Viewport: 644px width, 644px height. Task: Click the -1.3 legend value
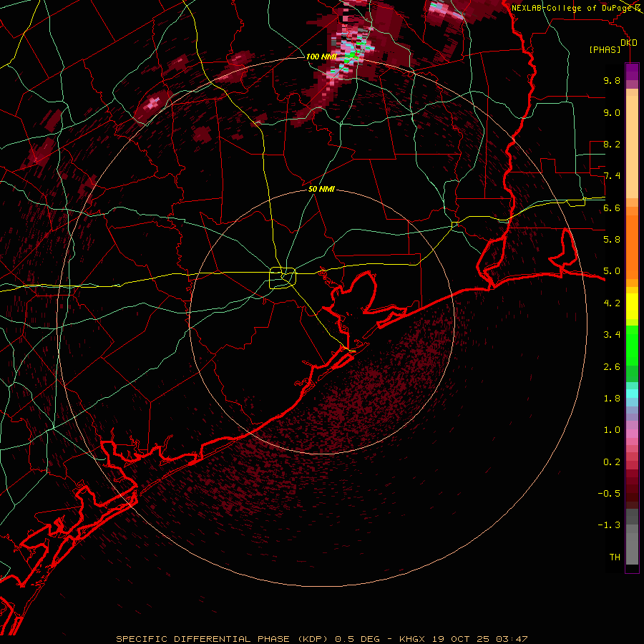(x=609, y=525)
